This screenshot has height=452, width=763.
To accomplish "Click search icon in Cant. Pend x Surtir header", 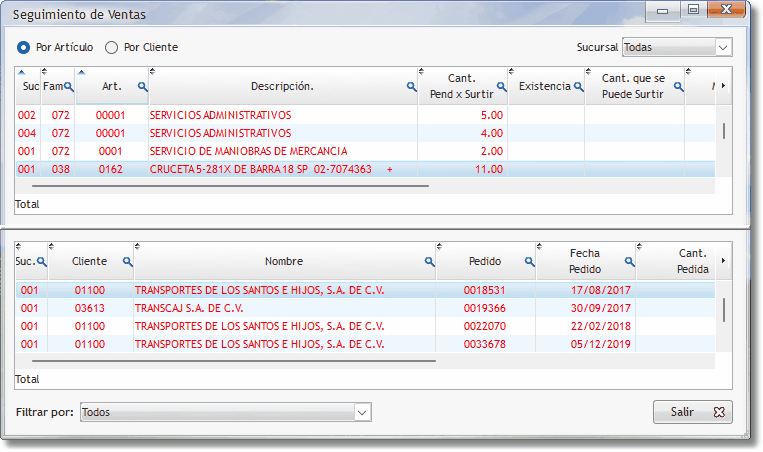I will click(x=502, y=87).
